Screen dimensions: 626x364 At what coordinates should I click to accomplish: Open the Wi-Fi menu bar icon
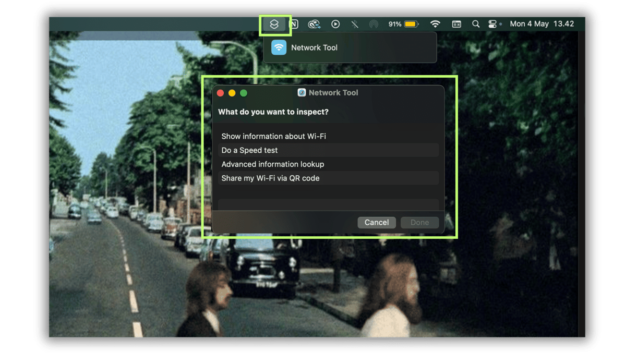[435, 24]
